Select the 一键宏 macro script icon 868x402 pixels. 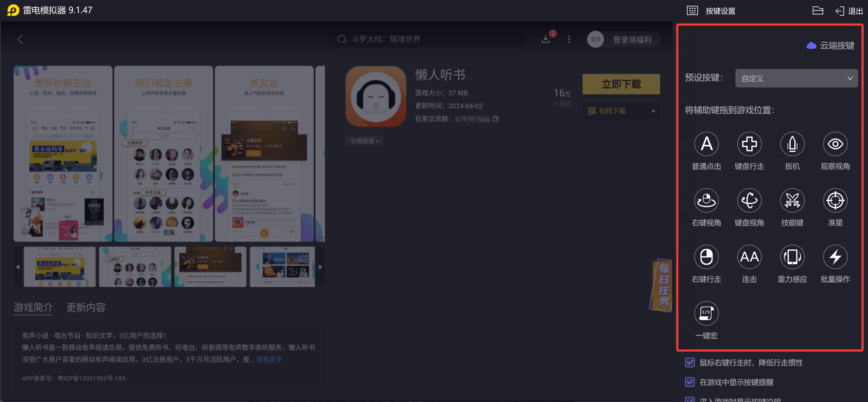click(706, 313)
